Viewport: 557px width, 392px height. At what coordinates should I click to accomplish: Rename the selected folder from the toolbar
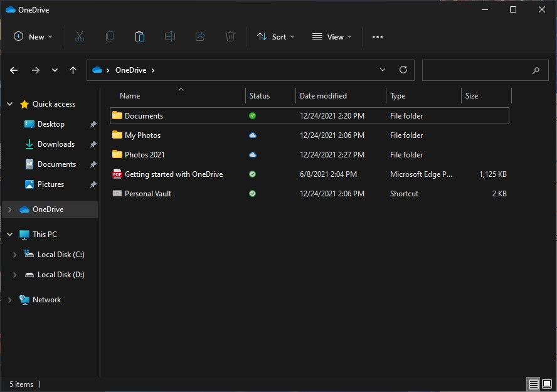tap(170, 36)
